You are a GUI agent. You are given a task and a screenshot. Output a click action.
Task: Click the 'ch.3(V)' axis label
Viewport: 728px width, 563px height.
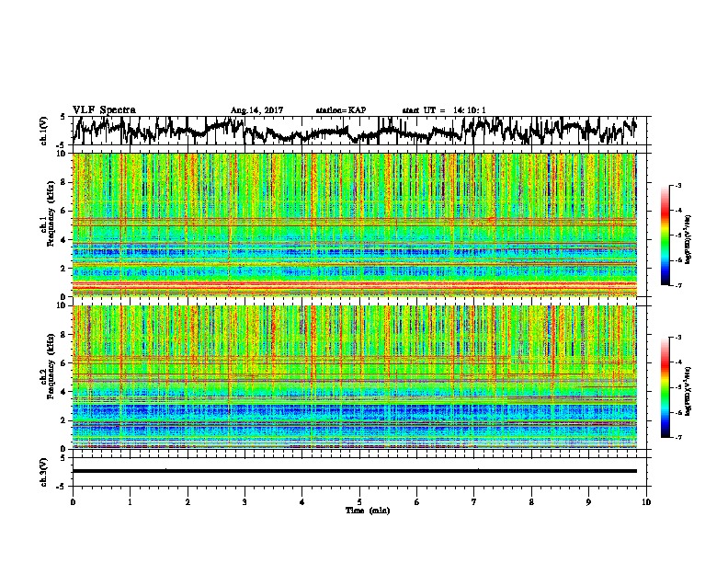tap(44, 472)
